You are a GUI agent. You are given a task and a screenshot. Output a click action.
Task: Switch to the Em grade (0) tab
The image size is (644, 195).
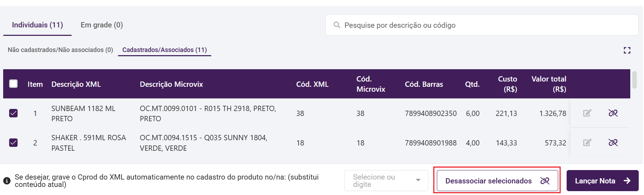[x=102, y=25]
